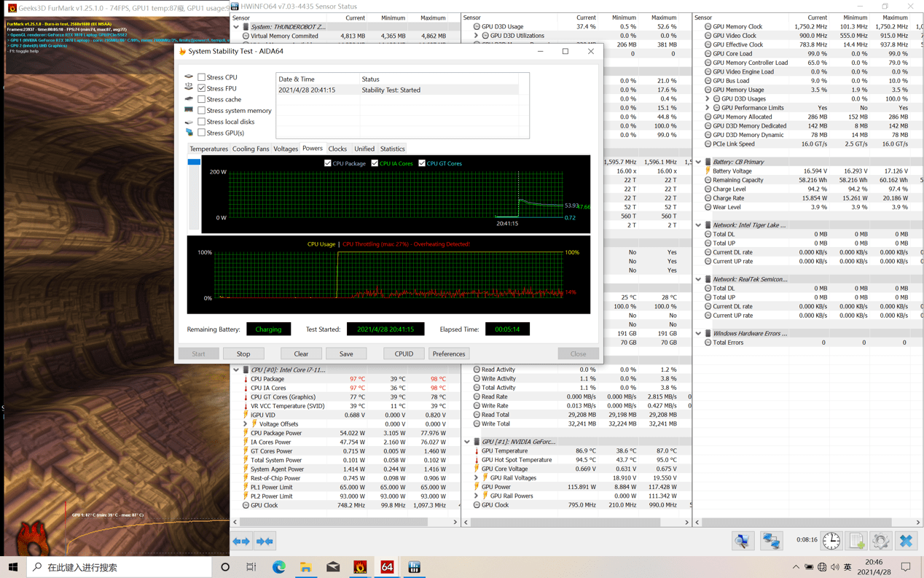Switch to the Temperatures tab
924x578 pixels.
[209, 149]
